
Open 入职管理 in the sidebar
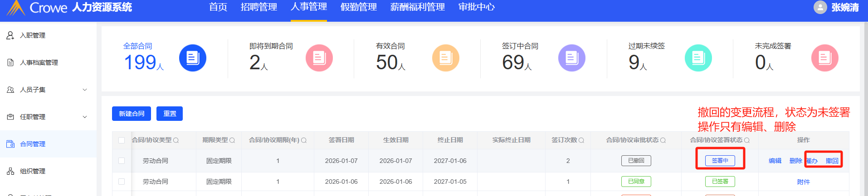coord(33,35)
